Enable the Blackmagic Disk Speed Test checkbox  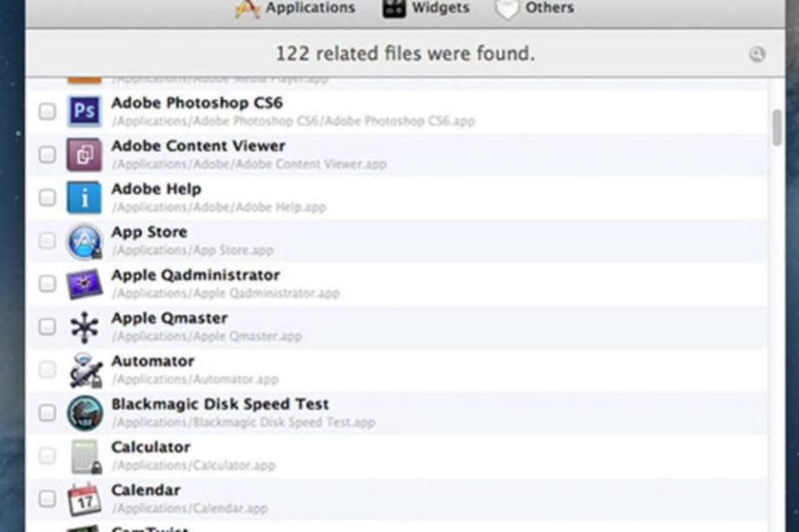pos(48,412)
